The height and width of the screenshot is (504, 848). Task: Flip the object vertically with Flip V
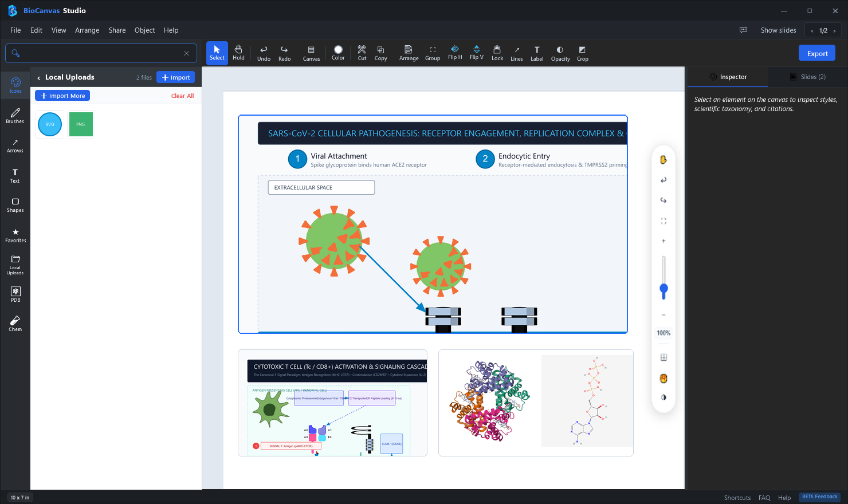tap(477, 53)
